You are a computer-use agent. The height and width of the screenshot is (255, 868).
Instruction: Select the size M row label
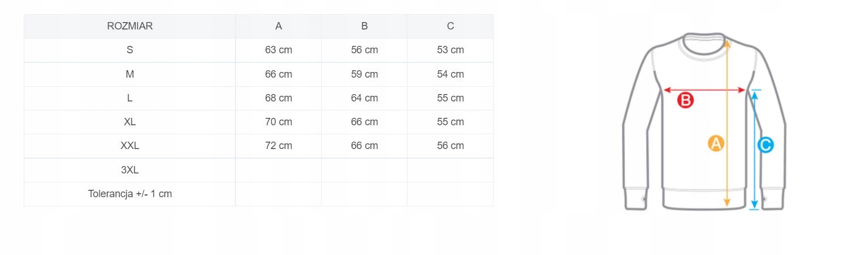click(130, 74)
